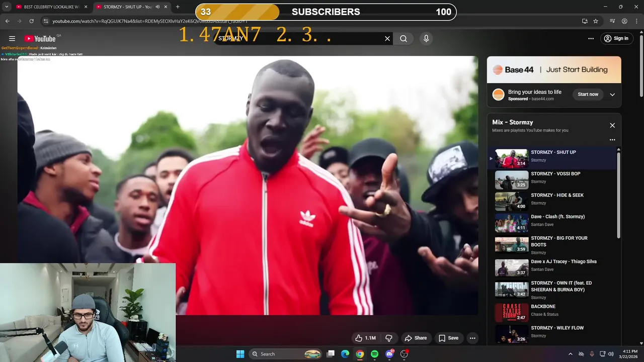644x362 pixels.
Task: Open a new browser tab
Action: [178, 7]
